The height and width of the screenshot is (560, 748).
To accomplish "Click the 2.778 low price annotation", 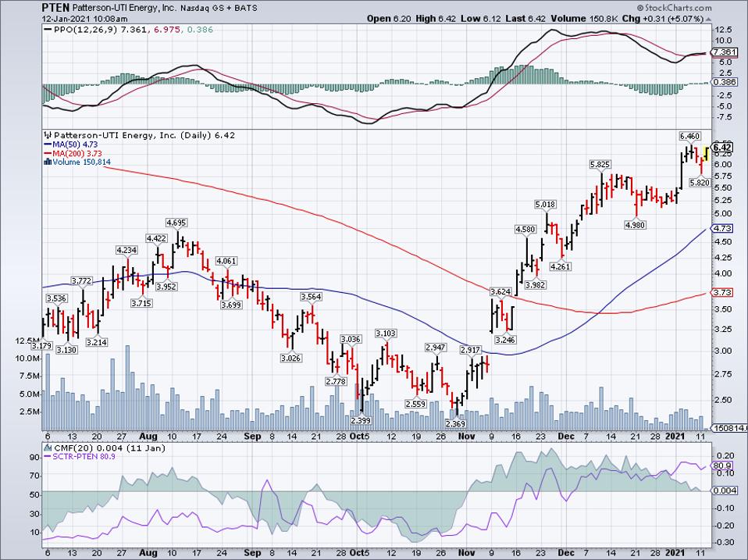I will coord(336,381).
